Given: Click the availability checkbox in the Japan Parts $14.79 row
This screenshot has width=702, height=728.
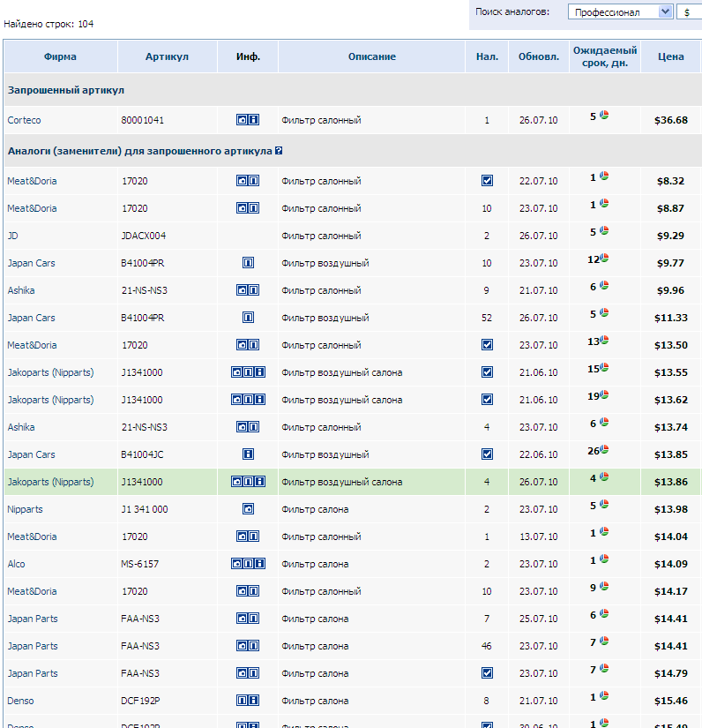Looking at the screenshot, I should coord(487,673).
